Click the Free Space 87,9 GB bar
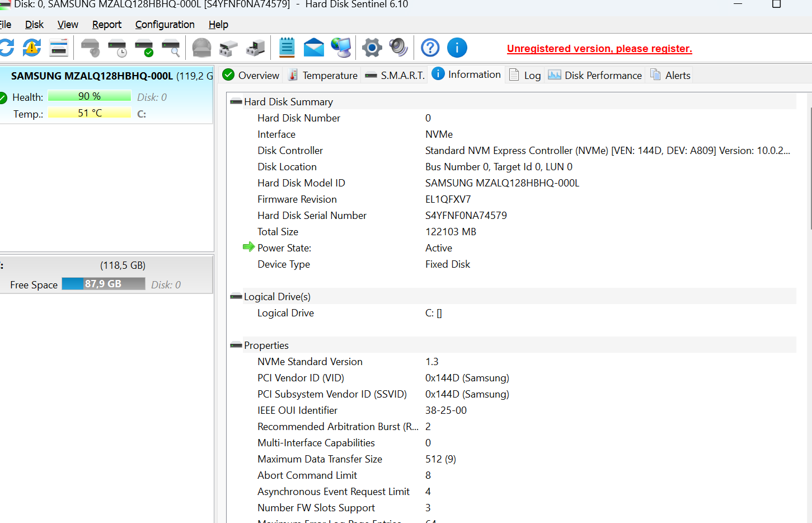Image resolution: width=812 pixels, height=523 pixels. click(x=104, y=284)
